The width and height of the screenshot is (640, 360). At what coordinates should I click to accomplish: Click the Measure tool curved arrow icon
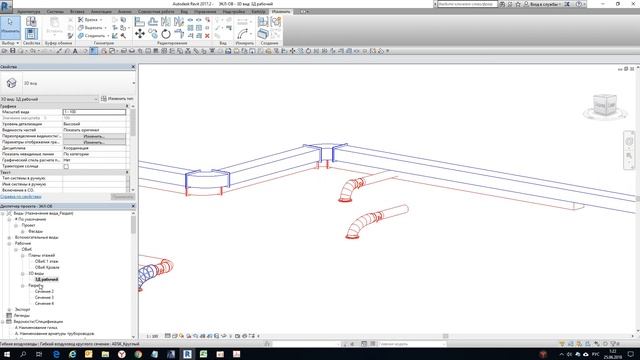tap(242, 34)
